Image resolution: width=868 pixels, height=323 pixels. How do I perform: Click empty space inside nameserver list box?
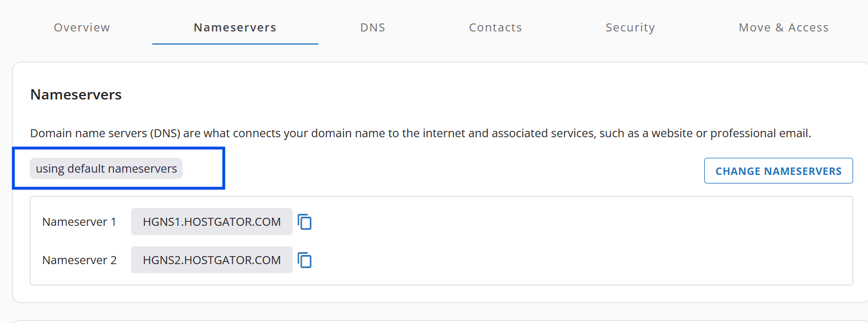[573, 240]
